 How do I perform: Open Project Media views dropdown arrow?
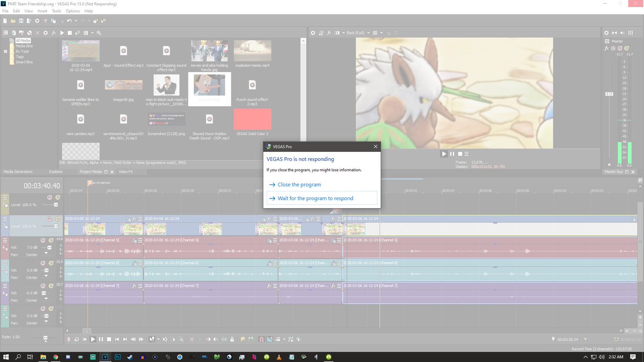click(92, 33)
